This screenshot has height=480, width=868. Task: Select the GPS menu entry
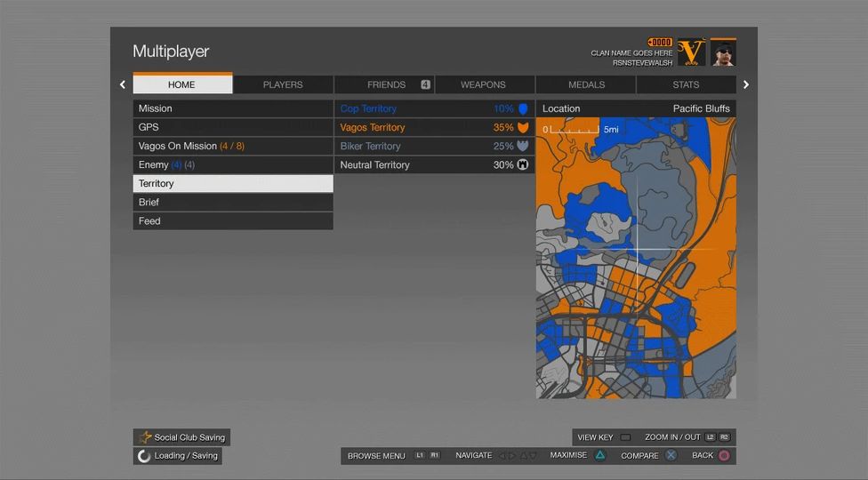coord(233,127)
